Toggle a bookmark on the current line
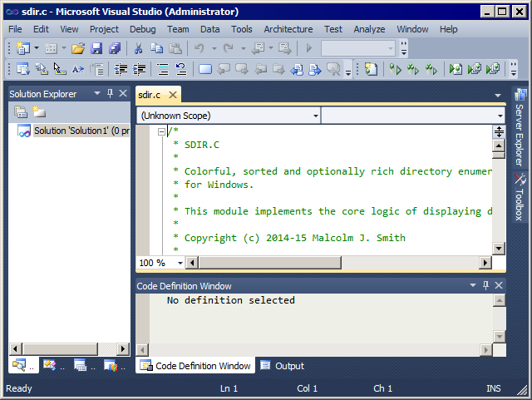Viewport: 532px width, 400px height. (205, 70)
